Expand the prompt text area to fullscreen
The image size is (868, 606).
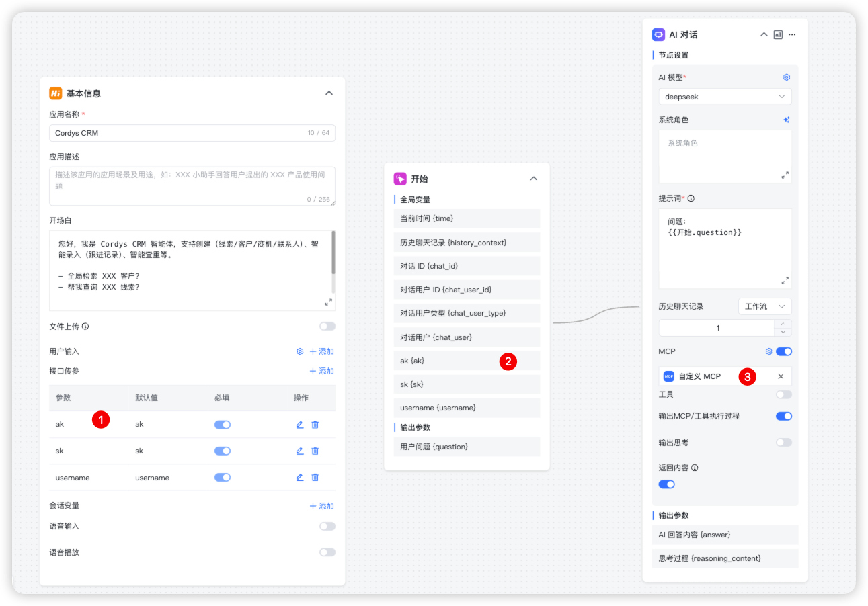tap(785, 280)
